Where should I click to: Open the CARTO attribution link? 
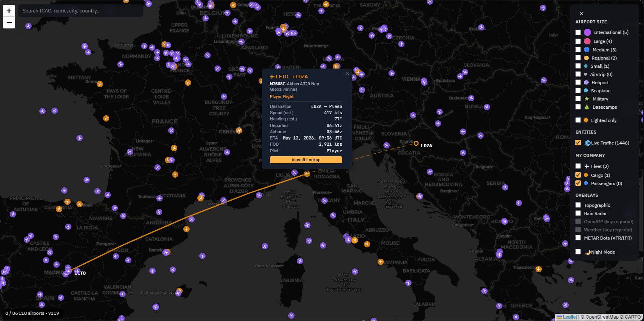point(633,317)
